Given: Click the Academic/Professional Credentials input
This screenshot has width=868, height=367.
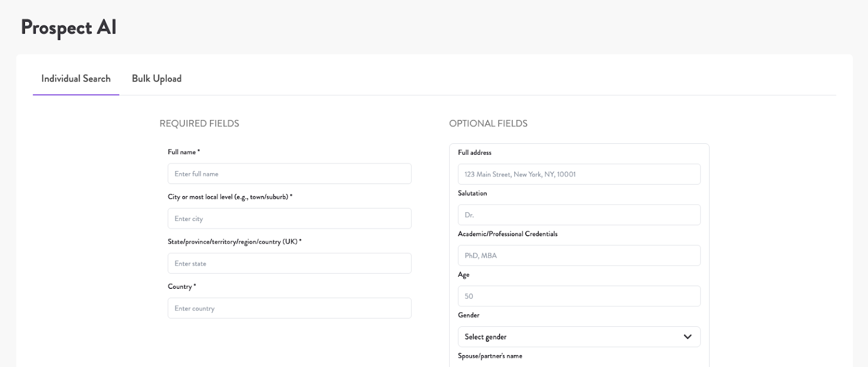Looking at the screenshot, I should point(579,256).
